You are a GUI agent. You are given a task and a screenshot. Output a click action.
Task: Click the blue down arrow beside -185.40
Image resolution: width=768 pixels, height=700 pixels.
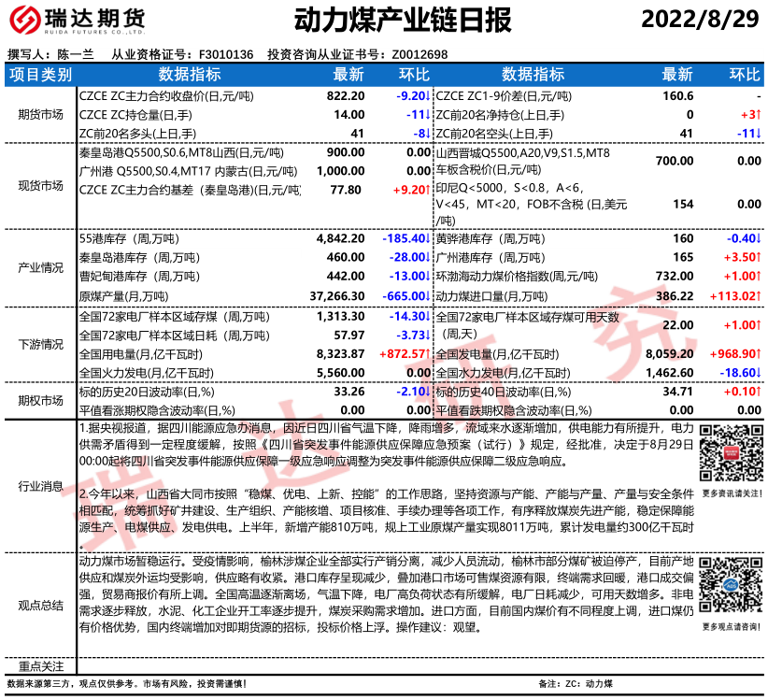tap(428, 239)
